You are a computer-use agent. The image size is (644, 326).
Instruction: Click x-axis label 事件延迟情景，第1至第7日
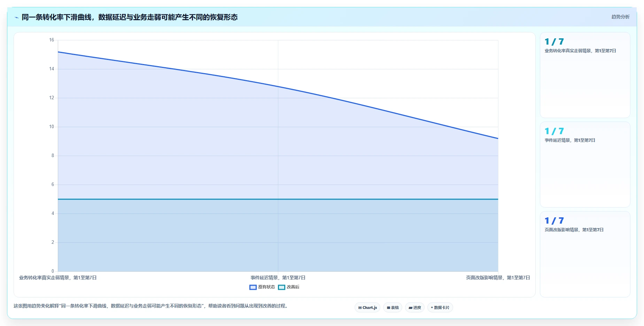point(278,278)
